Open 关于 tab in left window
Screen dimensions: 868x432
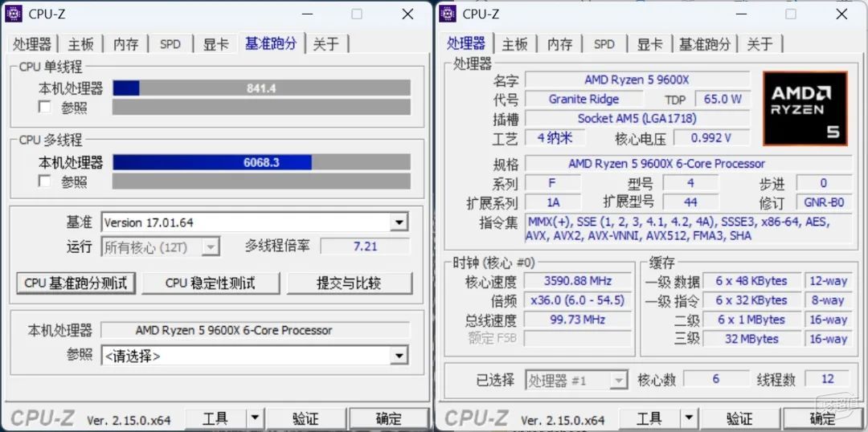[325, 44]
